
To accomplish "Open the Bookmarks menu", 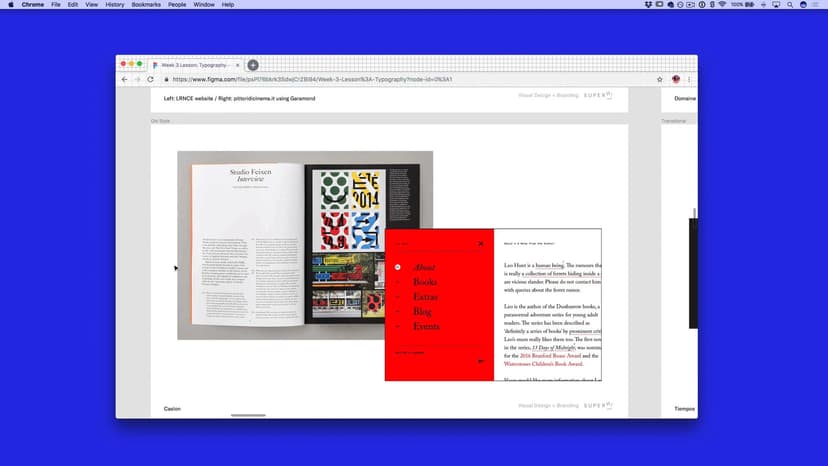I will [146, 5].
